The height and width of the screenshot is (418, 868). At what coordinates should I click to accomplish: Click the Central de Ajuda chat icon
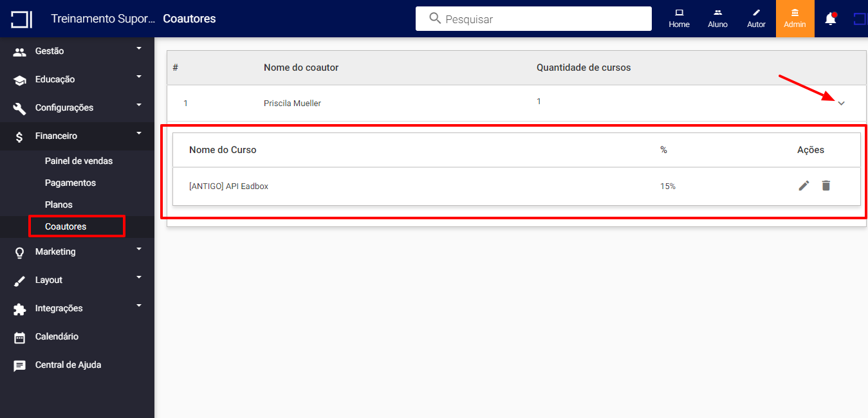20,366
